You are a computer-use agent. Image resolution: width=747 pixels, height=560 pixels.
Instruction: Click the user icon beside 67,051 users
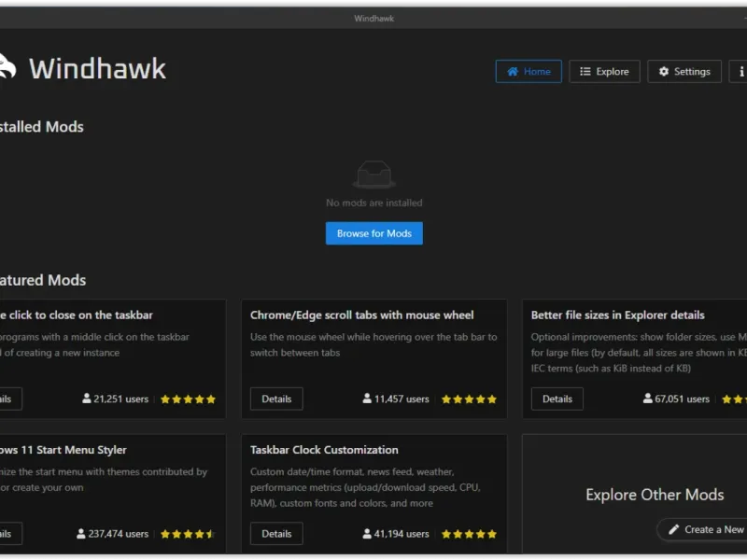(647, 399)
